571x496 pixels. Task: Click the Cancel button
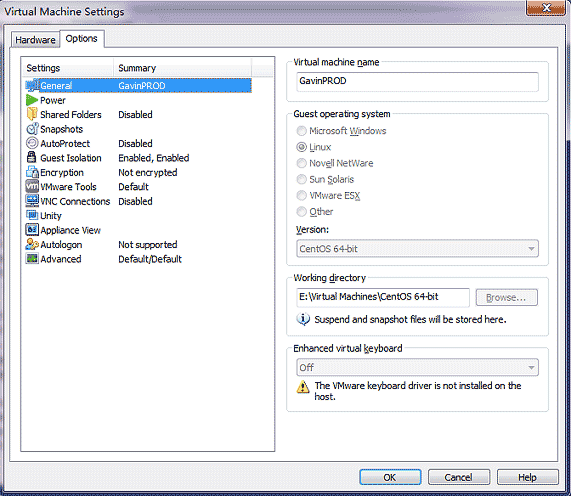point(458,477)
